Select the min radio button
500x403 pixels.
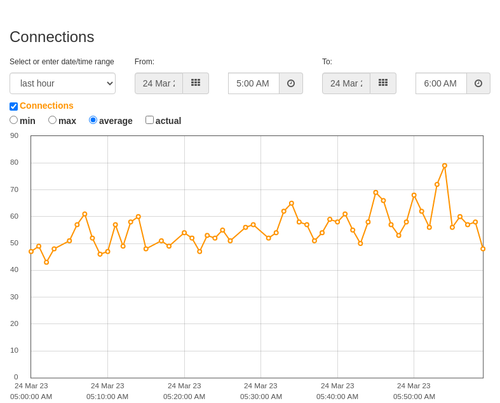point(13,120)
